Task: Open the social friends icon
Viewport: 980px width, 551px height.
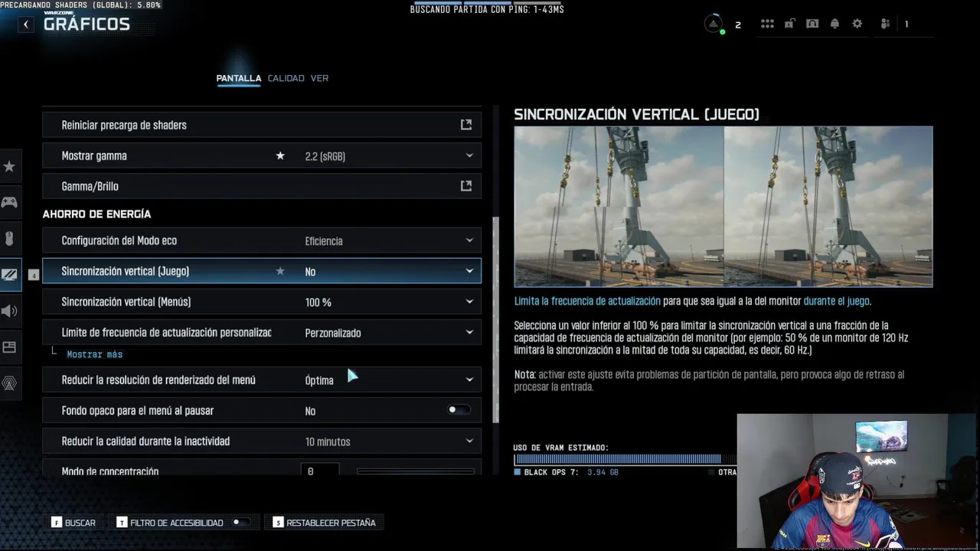Action: pos(885,24)
